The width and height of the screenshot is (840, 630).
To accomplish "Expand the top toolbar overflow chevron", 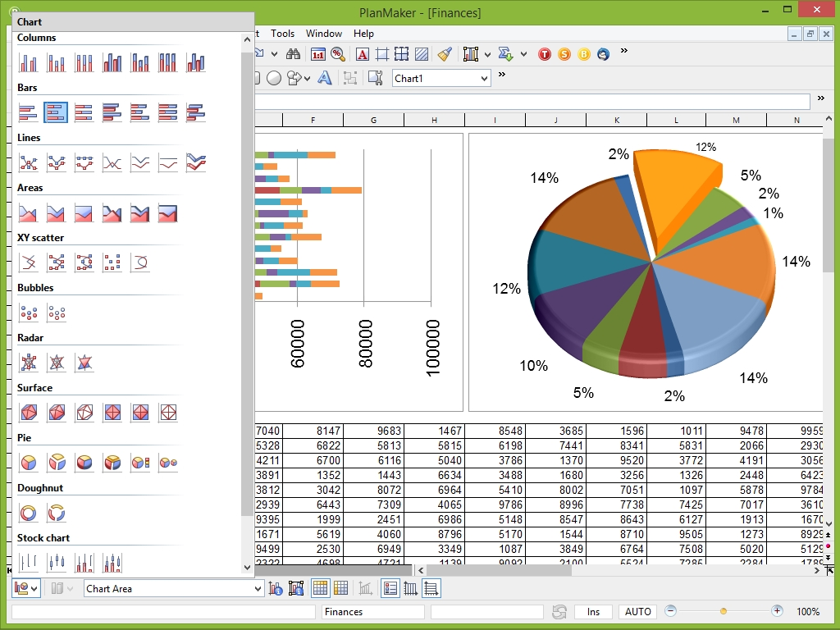I will coord(623,51).
